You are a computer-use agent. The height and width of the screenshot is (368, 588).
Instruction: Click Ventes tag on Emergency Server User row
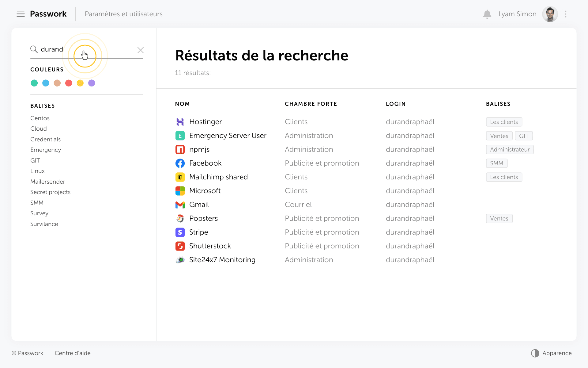pyautogui.click(x=499, y=136)
